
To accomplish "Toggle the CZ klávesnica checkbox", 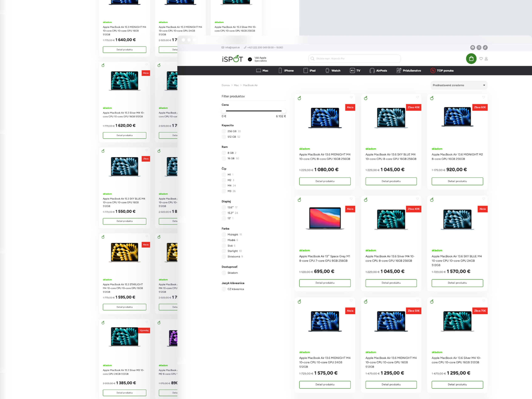I will click(224, 289).
